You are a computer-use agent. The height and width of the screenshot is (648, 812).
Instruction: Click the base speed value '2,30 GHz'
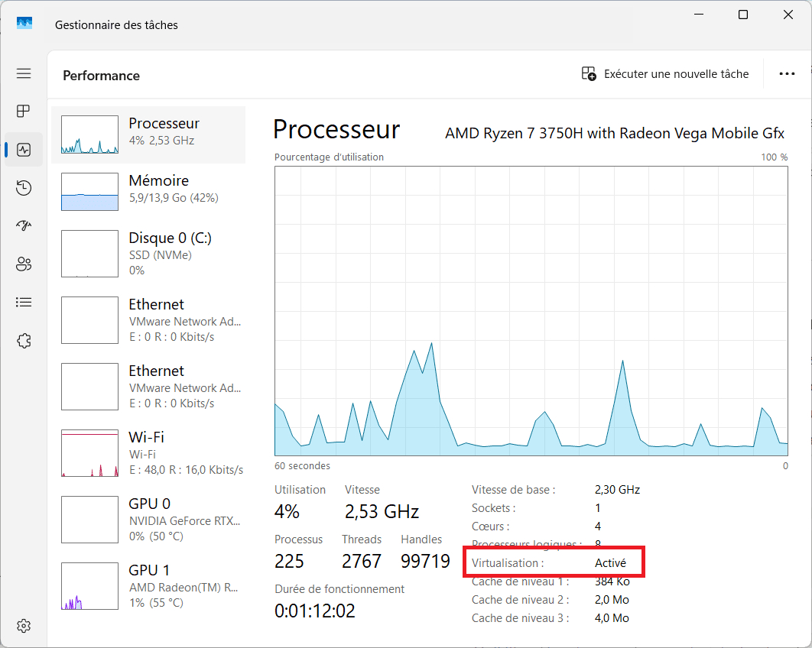[x=617, y=490]
